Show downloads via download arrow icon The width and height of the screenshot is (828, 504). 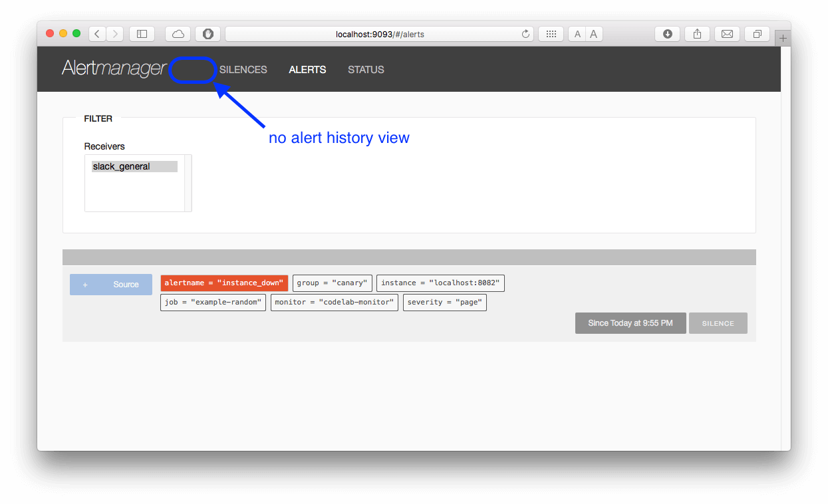click(x=668, y=34)
